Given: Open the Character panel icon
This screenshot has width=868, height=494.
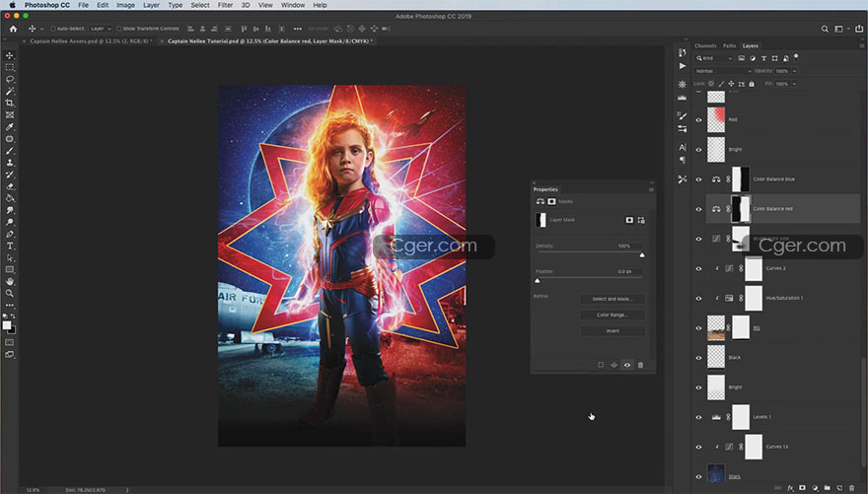Looking at the screenshot, I should coord(682,147).
